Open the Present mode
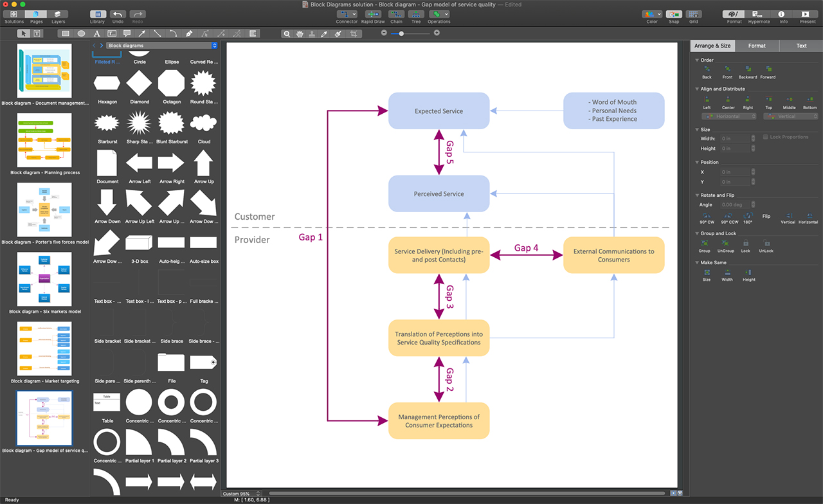The height and width of the screenshot is (504, 823). click(x=806, y=14)
